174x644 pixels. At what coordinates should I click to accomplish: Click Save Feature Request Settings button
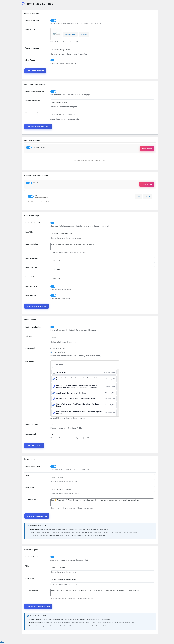38,606
